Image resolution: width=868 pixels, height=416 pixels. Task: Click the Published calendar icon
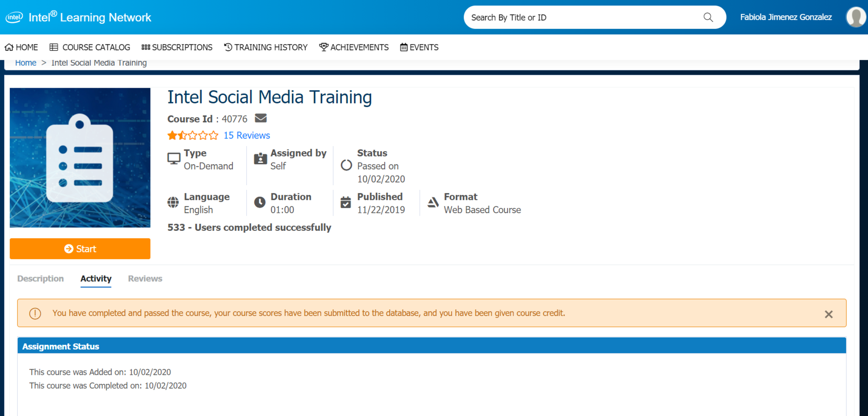click(x=346, y=202)
